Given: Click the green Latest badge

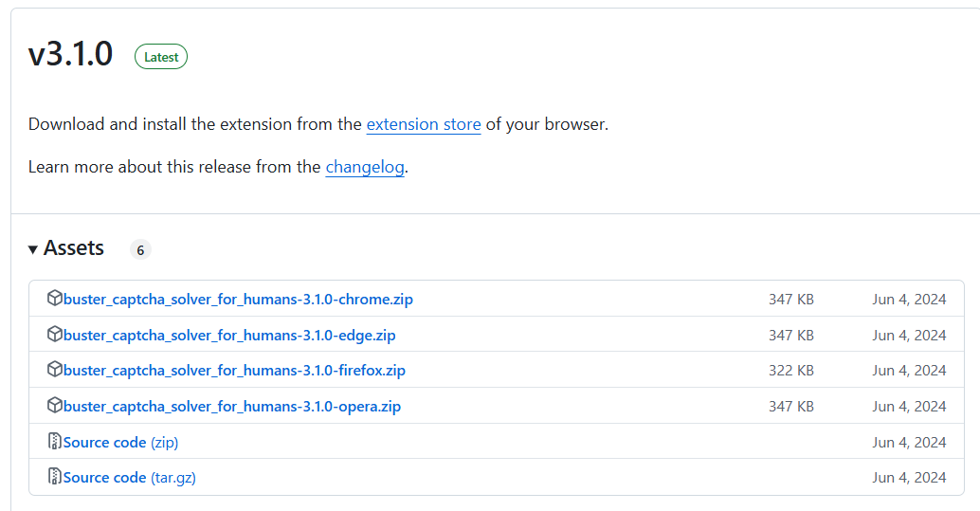Looking at the screenshot, I should (161, 57).
